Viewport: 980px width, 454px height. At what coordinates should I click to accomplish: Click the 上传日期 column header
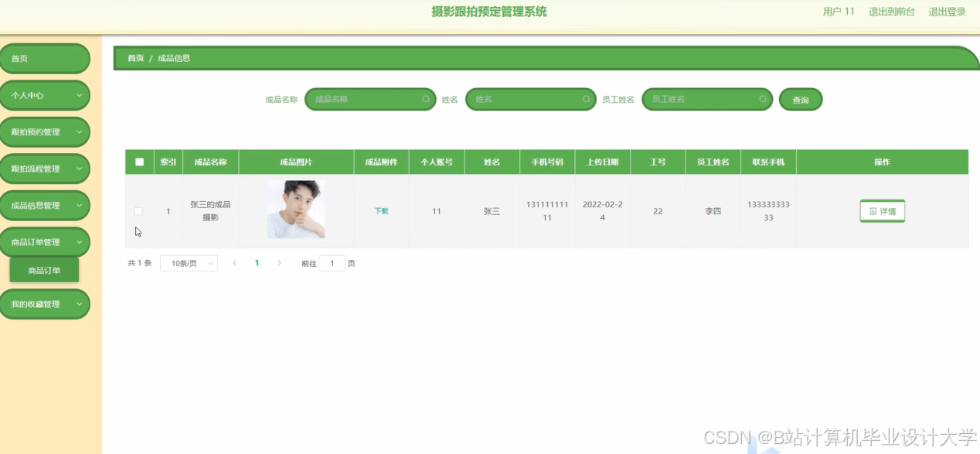602,162
